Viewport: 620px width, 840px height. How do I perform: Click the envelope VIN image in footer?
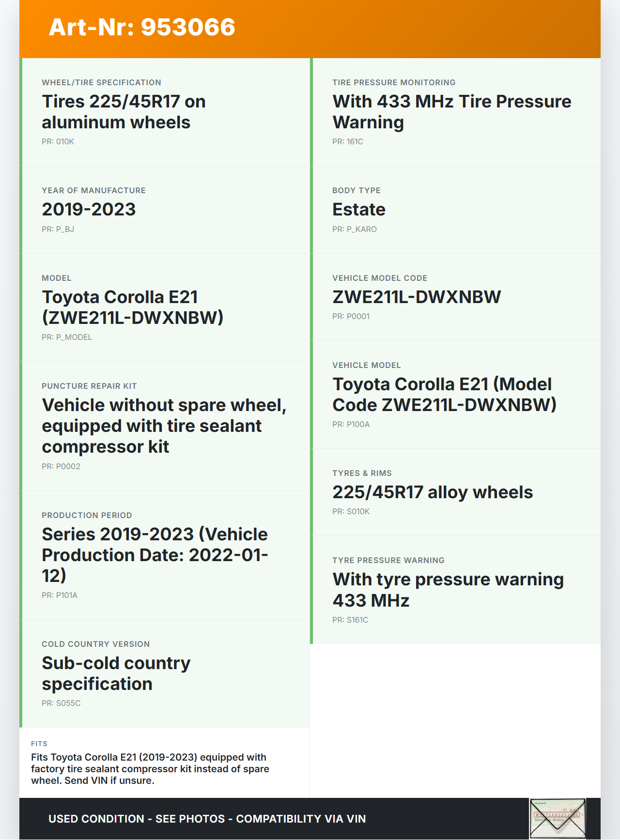(x=558, y=818)
